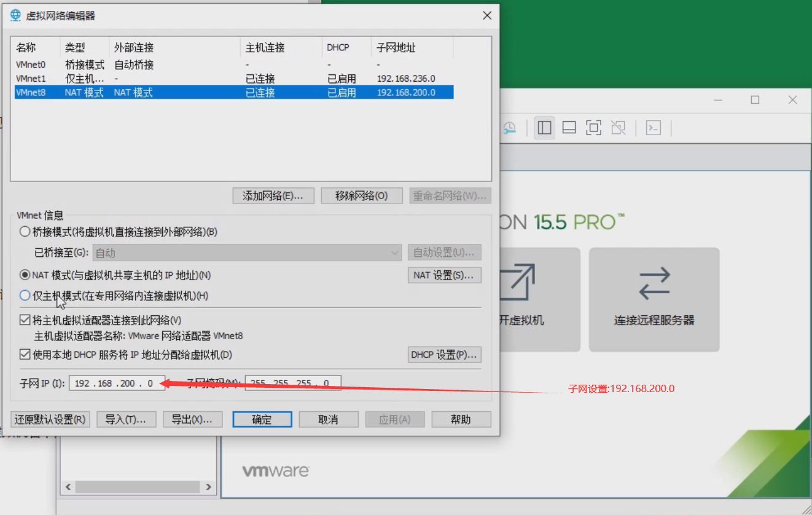Click the 确定 button
The width and height of the screenshot is (812, 515).
[262, 419]
